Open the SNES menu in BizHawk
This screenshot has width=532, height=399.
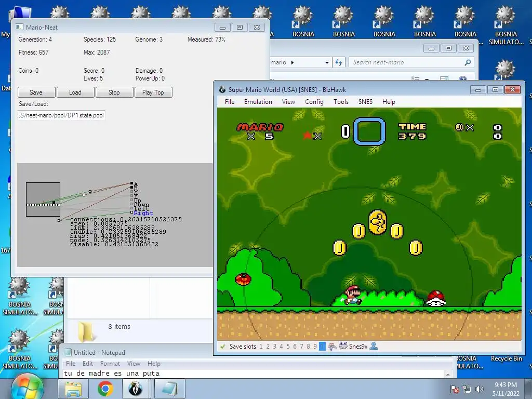click(x=365, y=102)
